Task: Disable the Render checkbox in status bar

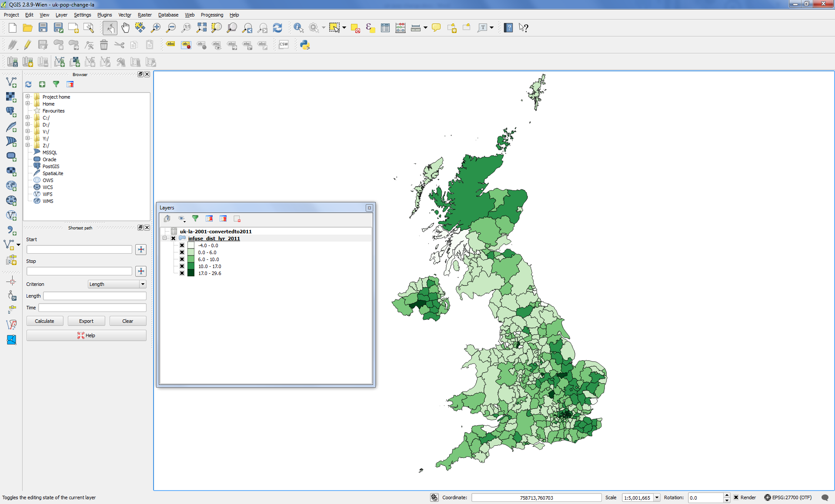Action: point(735,497)
